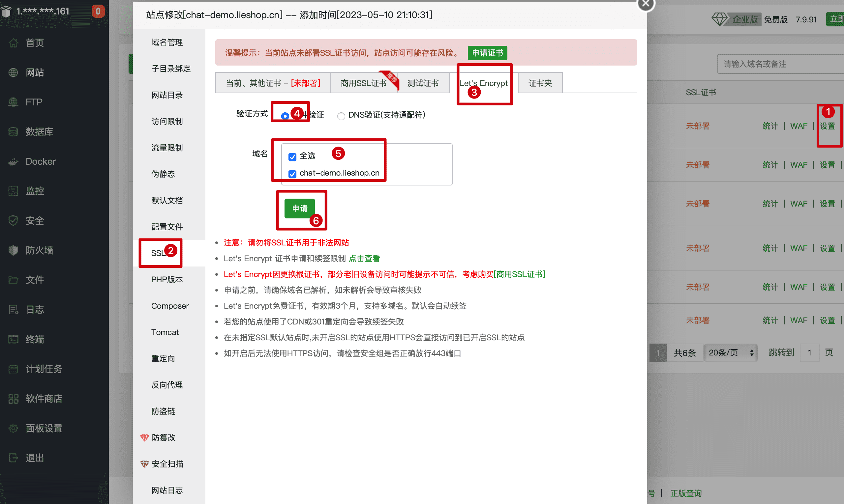Image resolution: width=844 pixels, height=504 pixels.
Task: Open 配置文件 in dialog menu
Action: coord(169,227)
